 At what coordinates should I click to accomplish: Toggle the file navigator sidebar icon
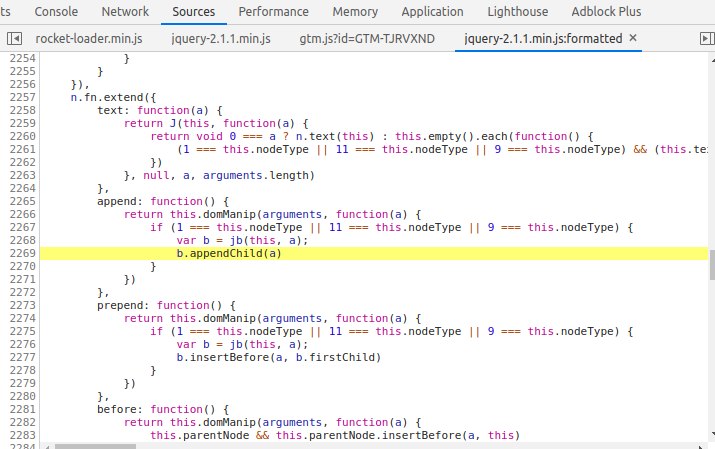14,39
